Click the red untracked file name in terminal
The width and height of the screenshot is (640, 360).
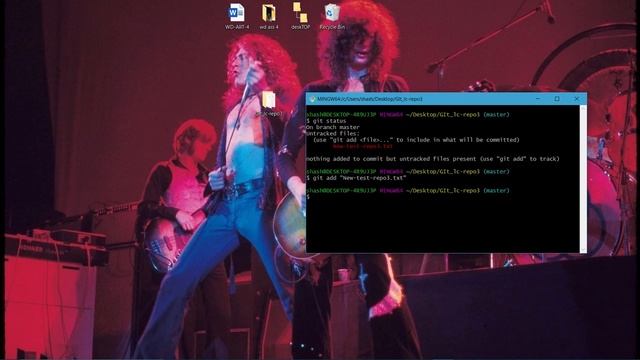click(x=362, y=146)
